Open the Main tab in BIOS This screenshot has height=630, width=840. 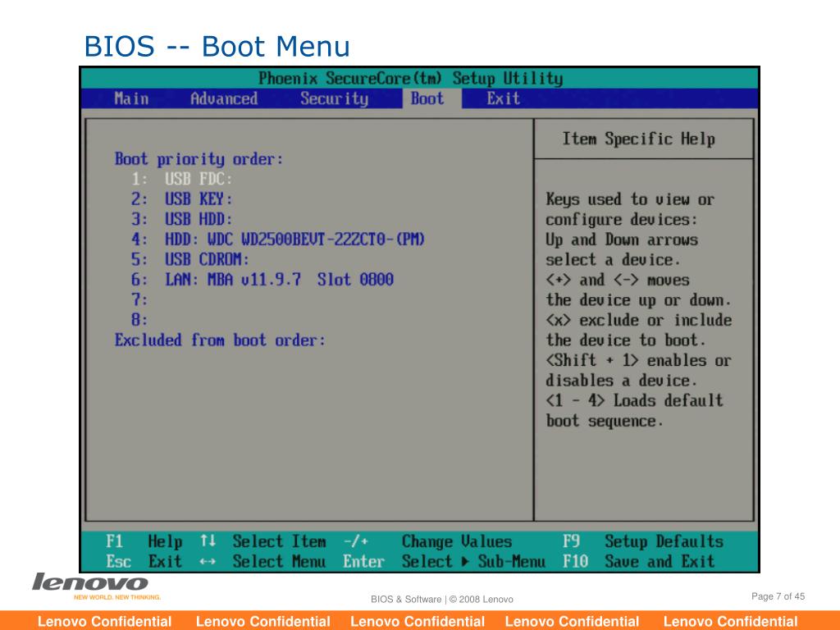tap(131, 98)
